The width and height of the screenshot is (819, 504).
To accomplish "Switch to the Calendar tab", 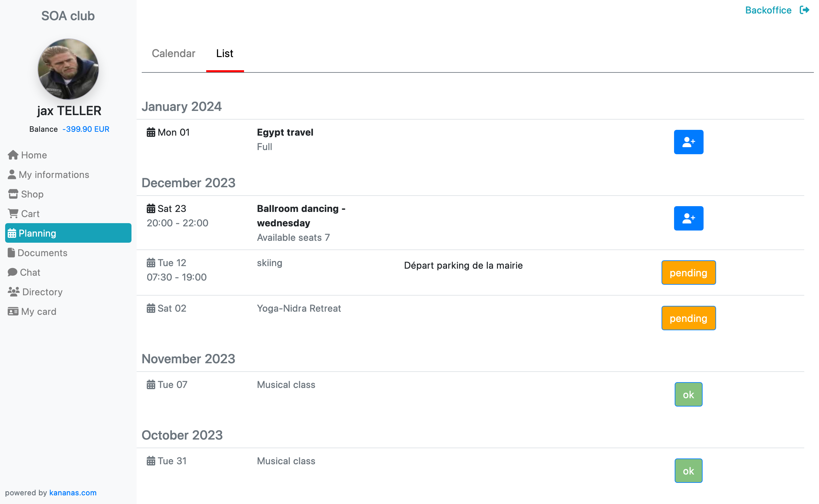I will [x=173, y=53].
